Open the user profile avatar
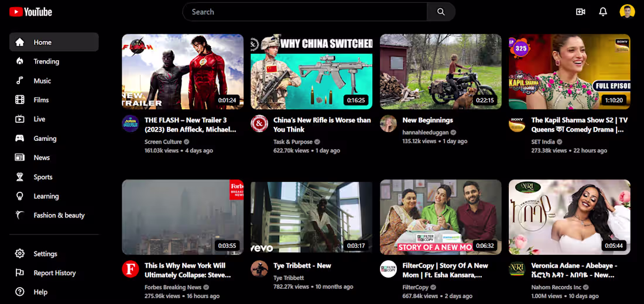644x304 pixels. point(627,12)
